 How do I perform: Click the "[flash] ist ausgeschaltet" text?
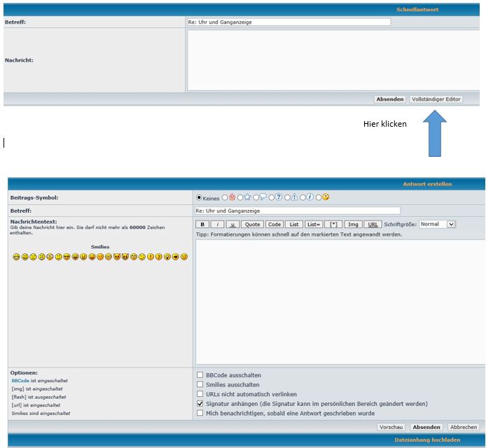click(x=39, y=397)
